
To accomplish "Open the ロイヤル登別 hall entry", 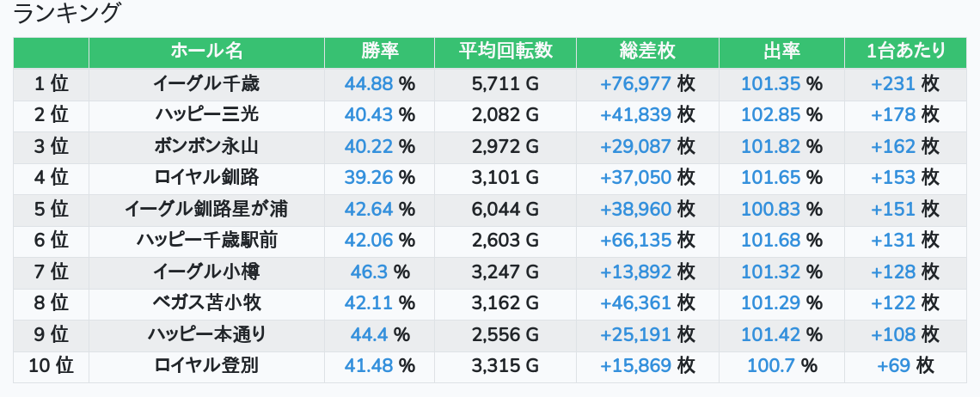I will coord(206,365).
